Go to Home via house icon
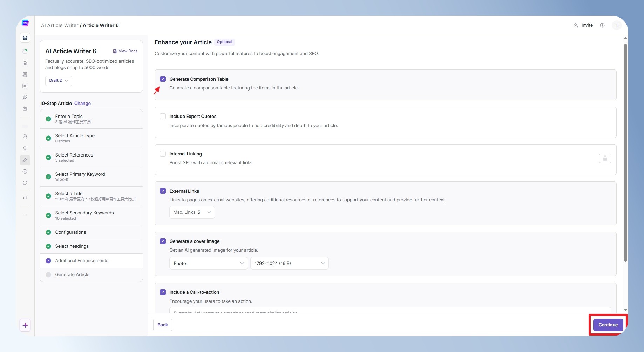644x352 pixels. pyautogui.click(x=25, y=63)
